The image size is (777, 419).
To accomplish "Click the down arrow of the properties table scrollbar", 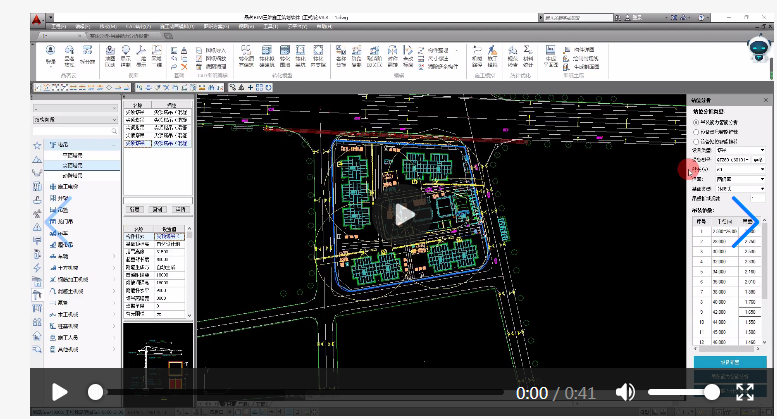I will coord(189,315).
